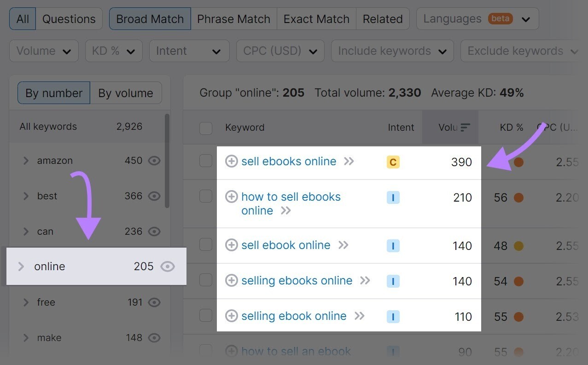Click the Intent column header
Image resolution: width=588 pixels, height=365 pixels.
[x=401, y=127]
